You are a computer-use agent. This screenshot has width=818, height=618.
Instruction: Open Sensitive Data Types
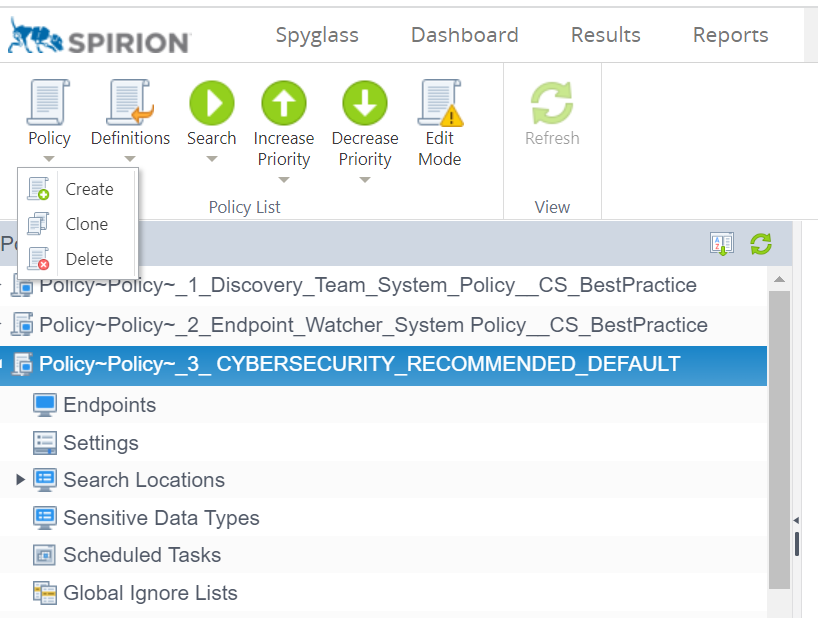point(161,518)
